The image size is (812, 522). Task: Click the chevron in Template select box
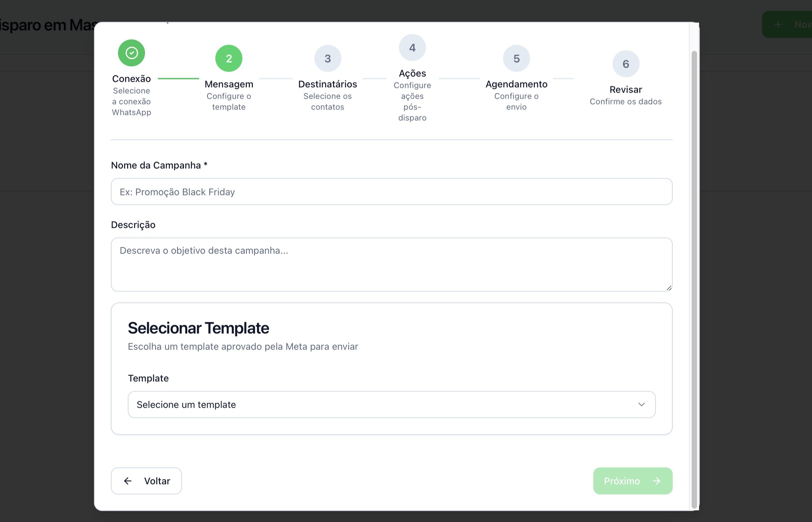tap(641, 404)
